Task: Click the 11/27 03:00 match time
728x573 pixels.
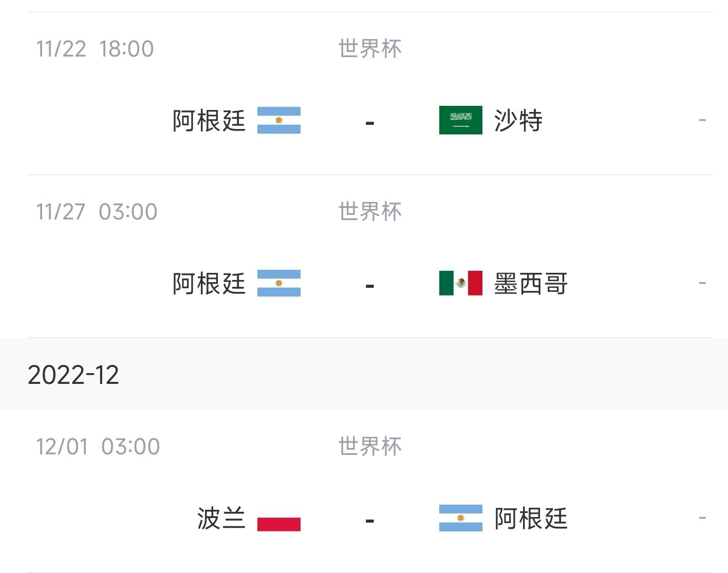Action: point(97,212)
